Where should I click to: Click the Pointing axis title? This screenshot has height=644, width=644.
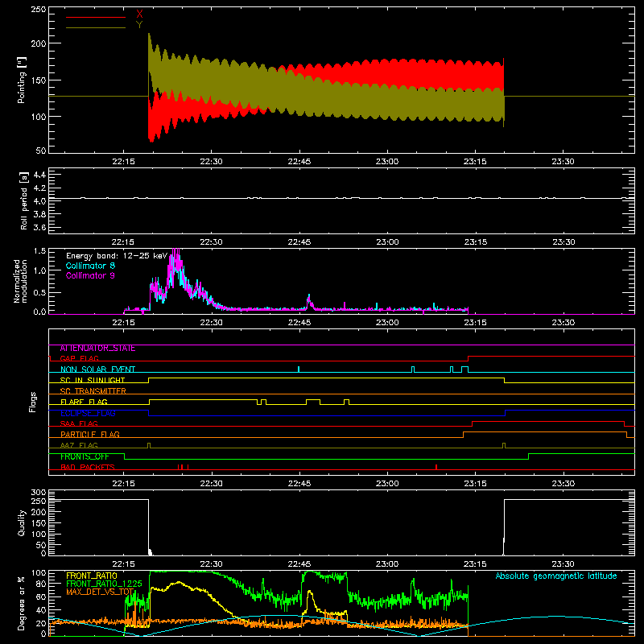click(x=22, y=80)
